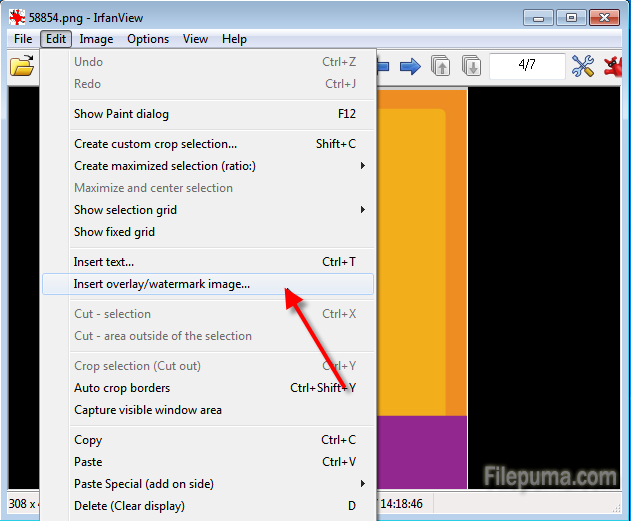
Task: Click the IrfanView title bar logo
Action: point(17,17)
